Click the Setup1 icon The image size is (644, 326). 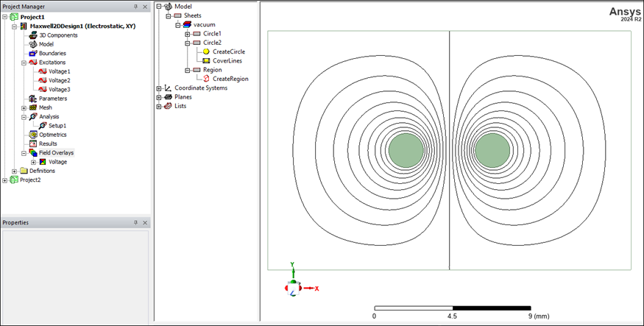[43, 126]
